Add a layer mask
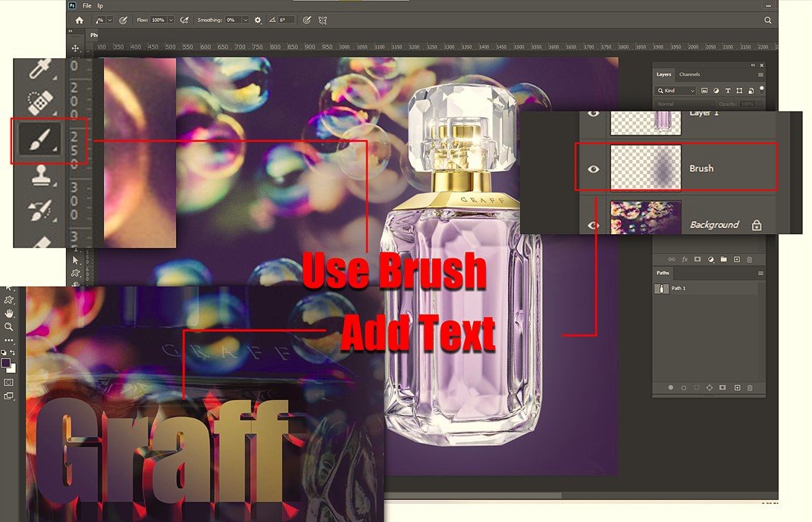Viewport: 812px width, 522px height. [698, 259]
